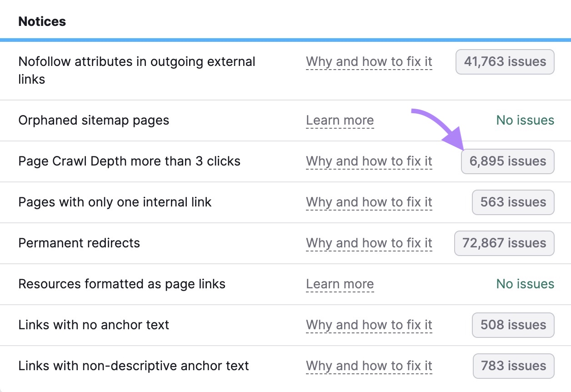
Task: Select the Links with no anchor text label
Action: pos(93,325)
